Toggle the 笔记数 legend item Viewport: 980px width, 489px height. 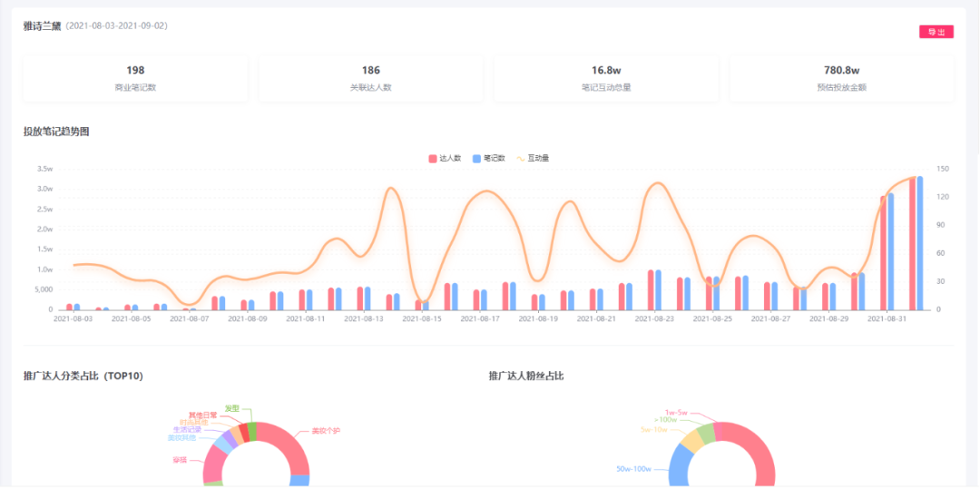(489, 159)
